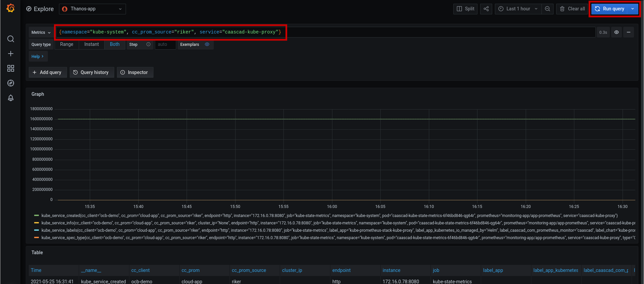
Task: Toggle the Exemplars eye switch
Action: click(207, 44)
